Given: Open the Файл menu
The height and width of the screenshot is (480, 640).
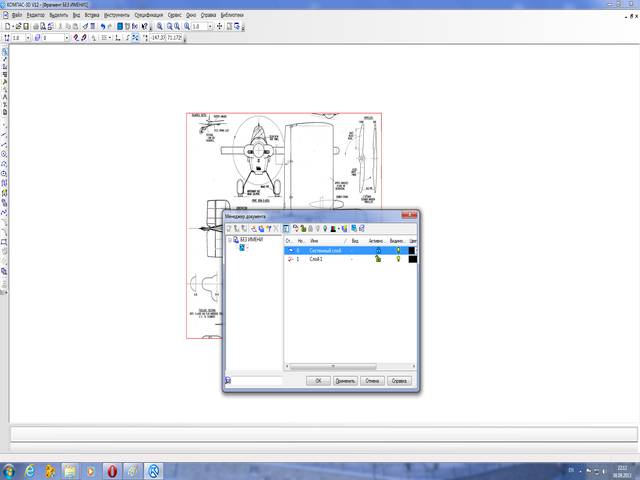Looking at the screenshot, I should (x=17, y=17).
